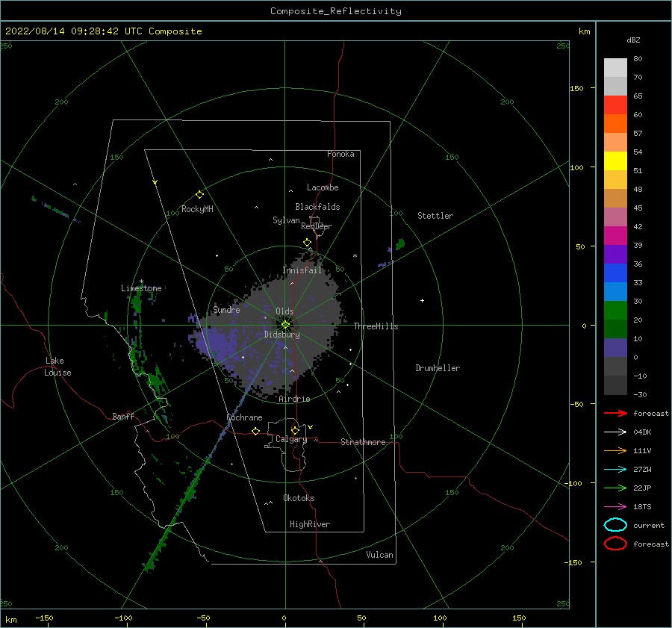
Task: Click the Strathmore town label
Action: pos(363,442)
